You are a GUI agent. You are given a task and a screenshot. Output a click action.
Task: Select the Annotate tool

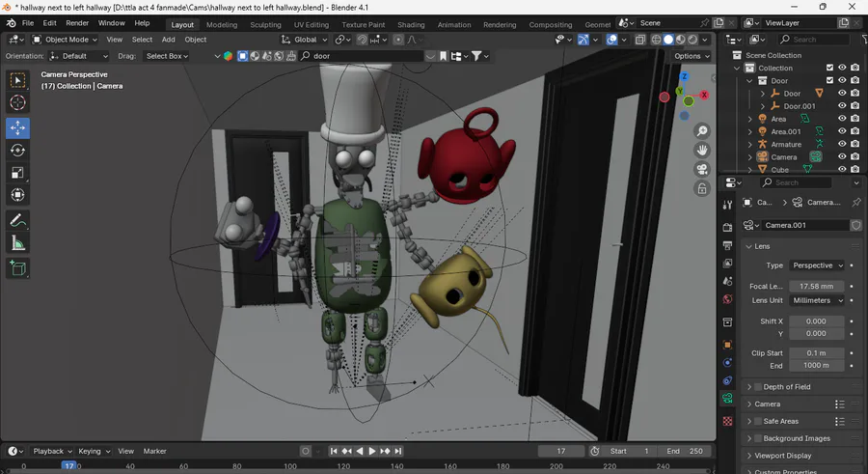coord(17,221)
